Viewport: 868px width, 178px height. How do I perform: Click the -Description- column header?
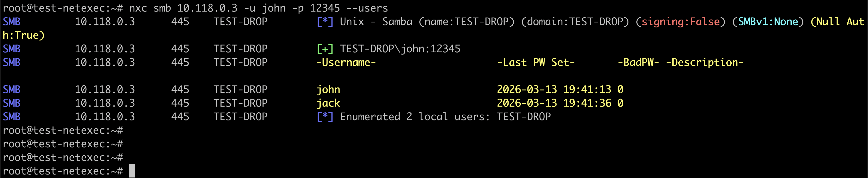[x=704, y=62]
